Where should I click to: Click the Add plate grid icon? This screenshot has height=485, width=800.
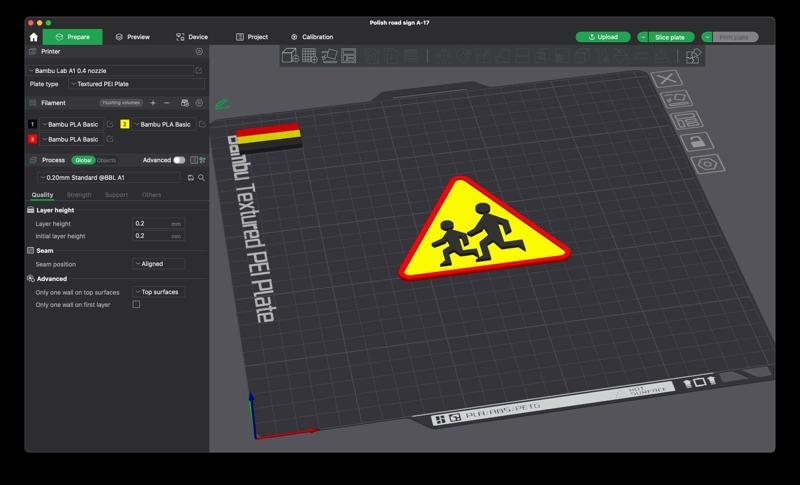[x=309, y=55]
